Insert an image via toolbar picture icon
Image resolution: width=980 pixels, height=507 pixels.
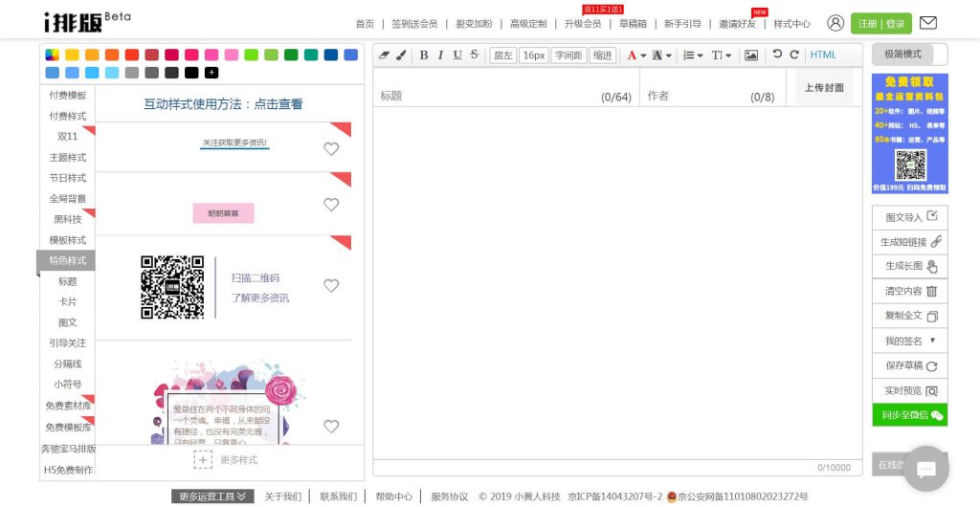(x=751, y=55)
